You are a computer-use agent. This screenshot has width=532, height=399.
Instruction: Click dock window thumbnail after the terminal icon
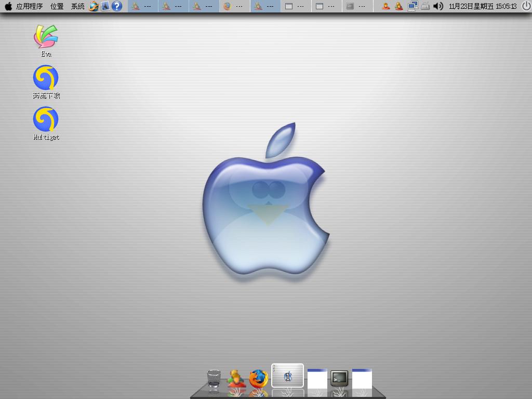coord(362,379)
